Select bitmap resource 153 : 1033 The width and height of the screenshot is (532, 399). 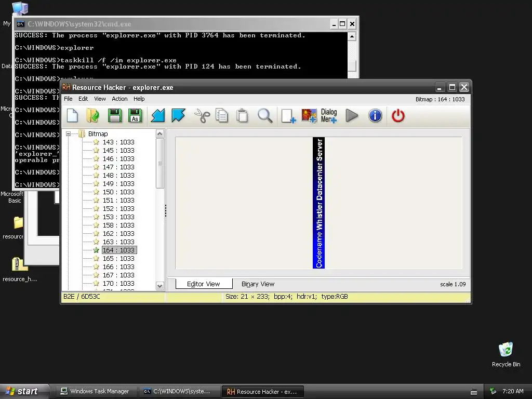point(118,217)
